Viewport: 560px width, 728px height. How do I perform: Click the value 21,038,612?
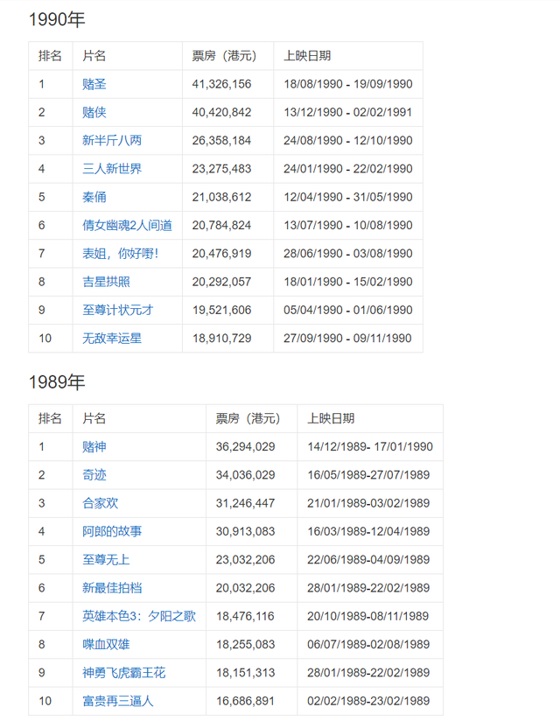(221, 198)
